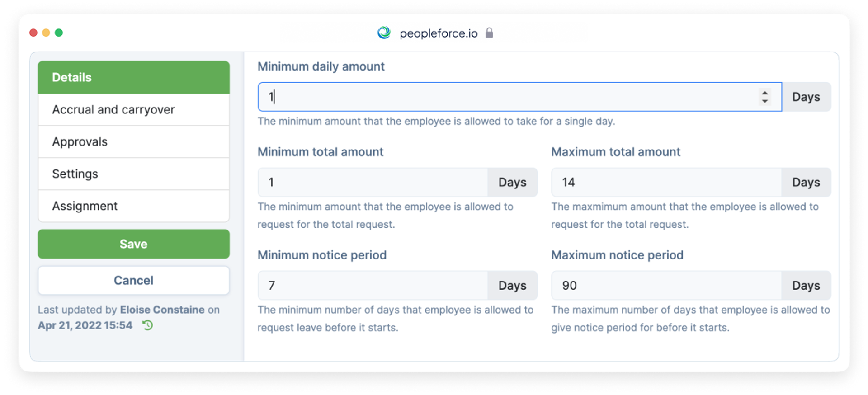The width and height of the screenshot is (868, 395).
Task: Decrease Minimum daily amount with down arrow
Action: tap(764, 101)
